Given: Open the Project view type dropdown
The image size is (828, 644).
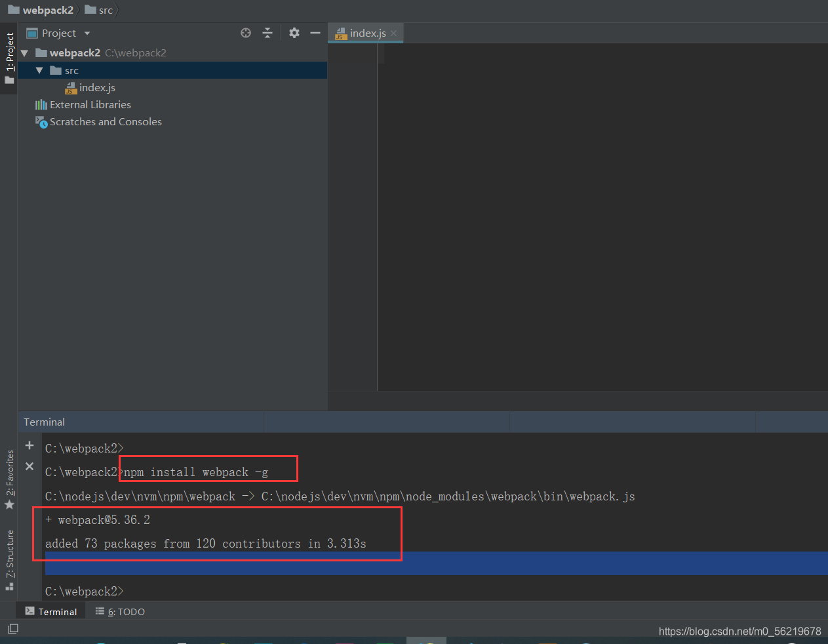Looking at the screenshot, I should (x=86, y=33).
